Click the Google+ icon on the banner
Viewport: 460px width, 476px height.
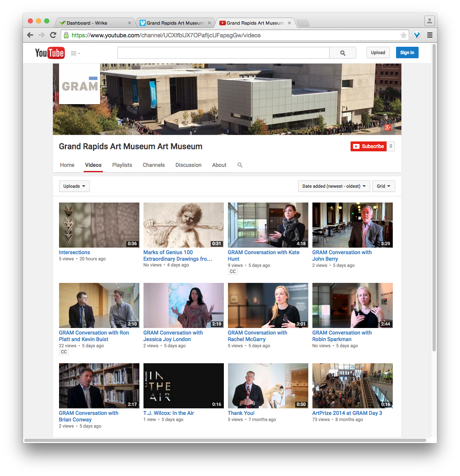coord(388,128)
